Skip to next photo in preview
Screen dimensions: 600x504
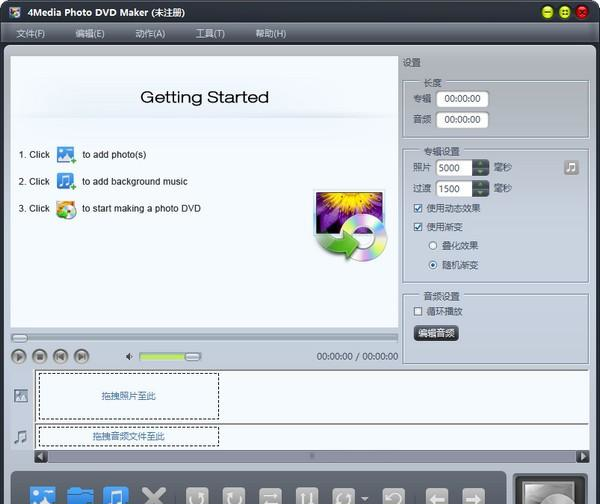click(x=81, y=357)
